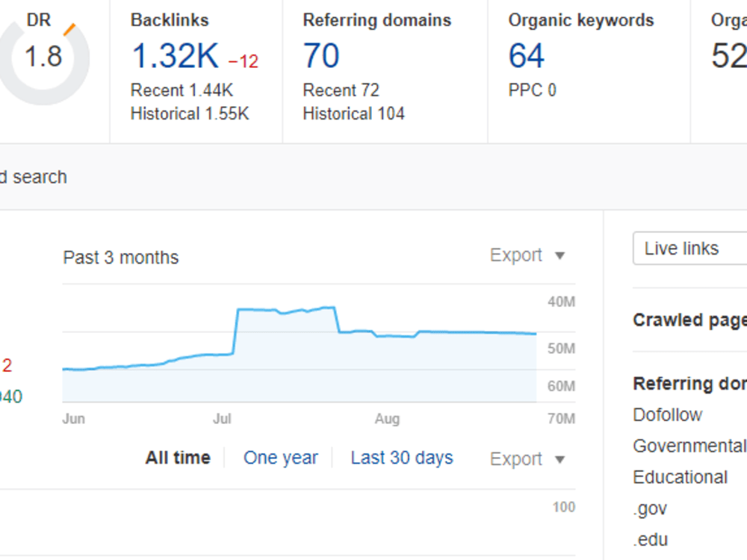Screen dimensions: 747x560
Task: Click the -12 backlinks change indicator
Action: click(x=244, y=61)
